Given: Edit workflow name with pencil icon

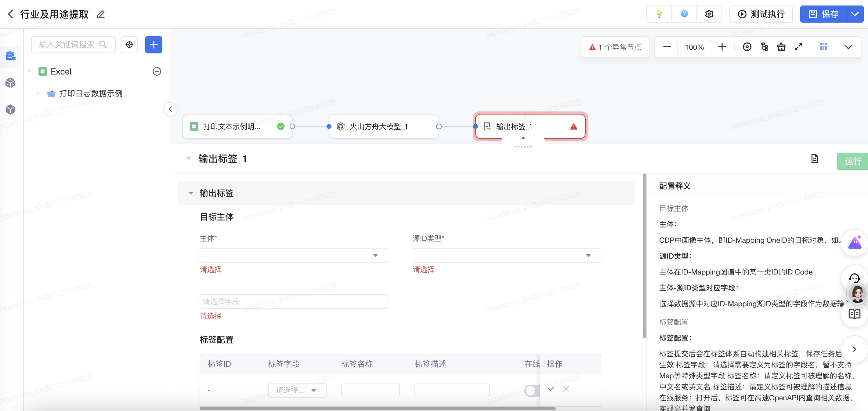Looking at the screenshot, I should pyautogui.click(x=101, y=14).
